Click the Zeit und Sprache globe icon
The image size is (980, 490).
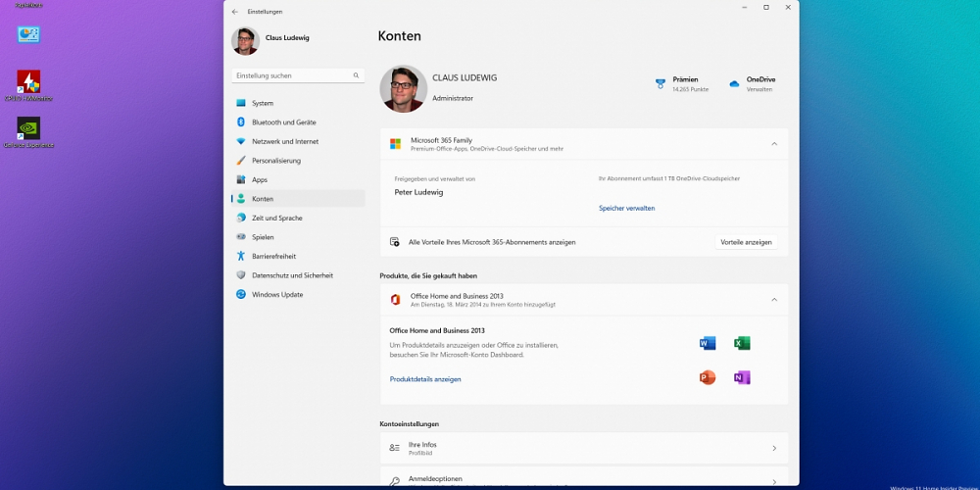click(241, 219)
